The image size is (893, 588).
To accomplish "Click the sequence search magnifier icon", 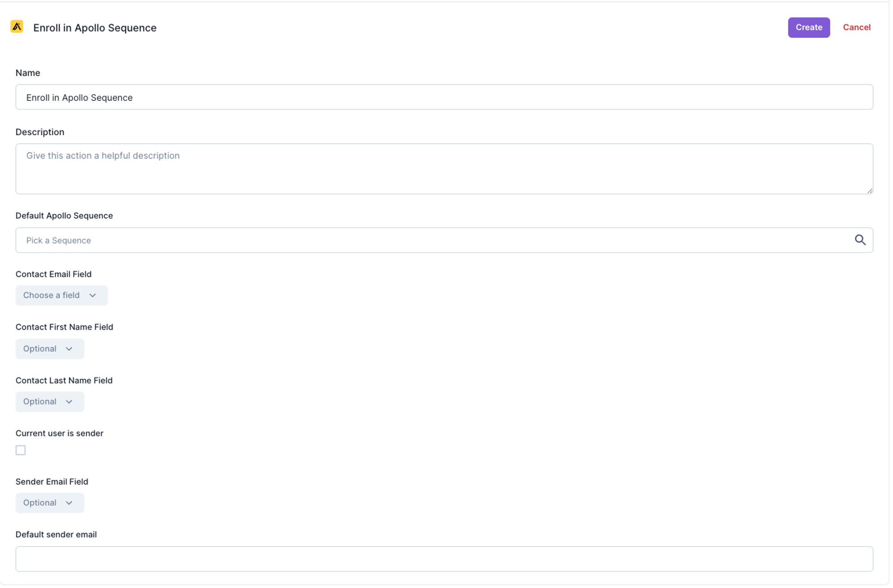I will pyautogui.click(x=860, y=240).
